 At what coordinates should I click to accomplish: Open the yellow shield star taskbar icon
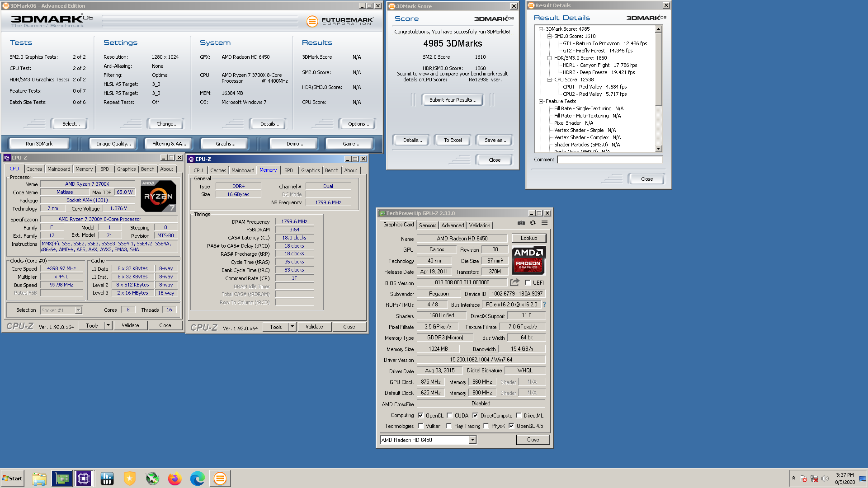pyautogui.click(x=130, y=479)
